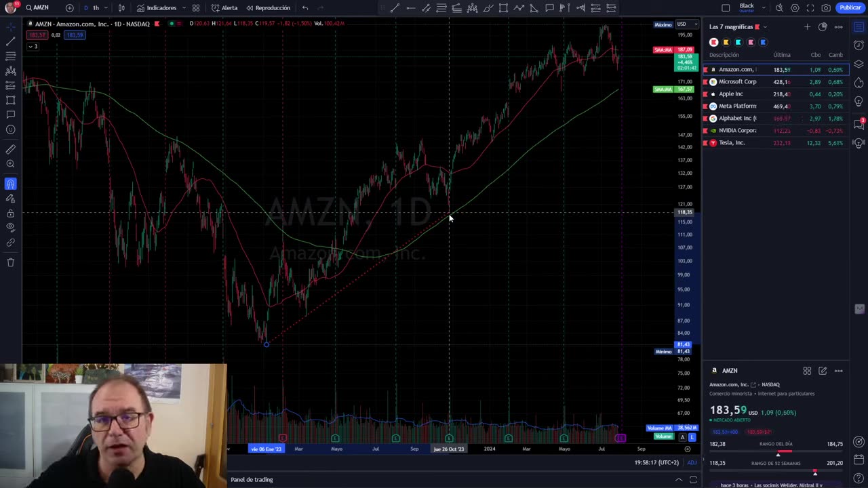Sort the watchlist by the Descripción column

(x=724, y=55)
